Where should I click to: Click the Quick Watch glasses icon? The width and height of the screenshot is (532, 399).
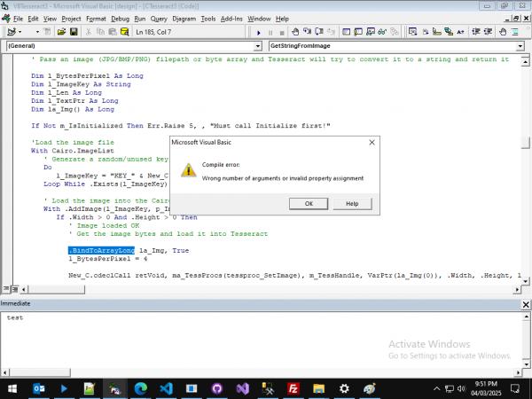point(382,32)
